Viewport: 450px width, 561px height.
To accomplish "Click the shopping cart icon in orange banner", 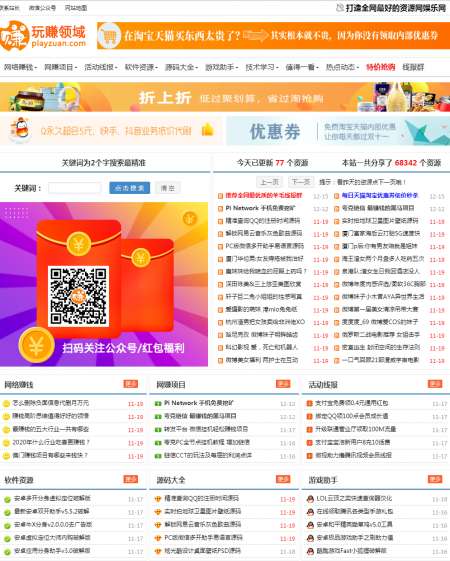I will pos(109,35).
